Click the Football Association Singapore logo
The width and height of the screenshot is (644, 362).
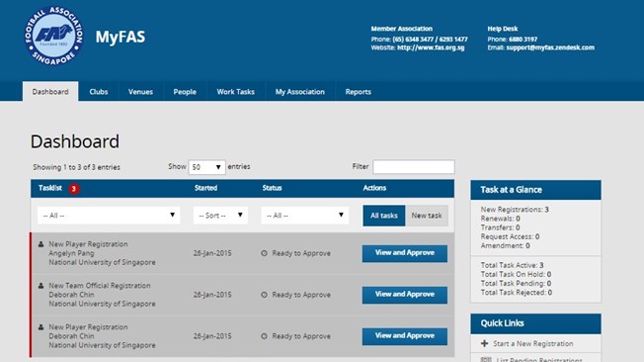pyautogui.click(x=53, y=36)
